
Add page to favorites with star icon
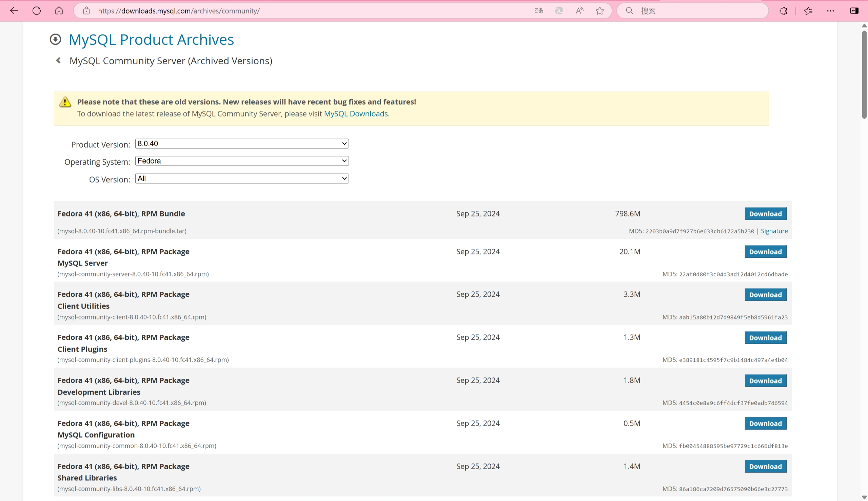tap(600, 11)
